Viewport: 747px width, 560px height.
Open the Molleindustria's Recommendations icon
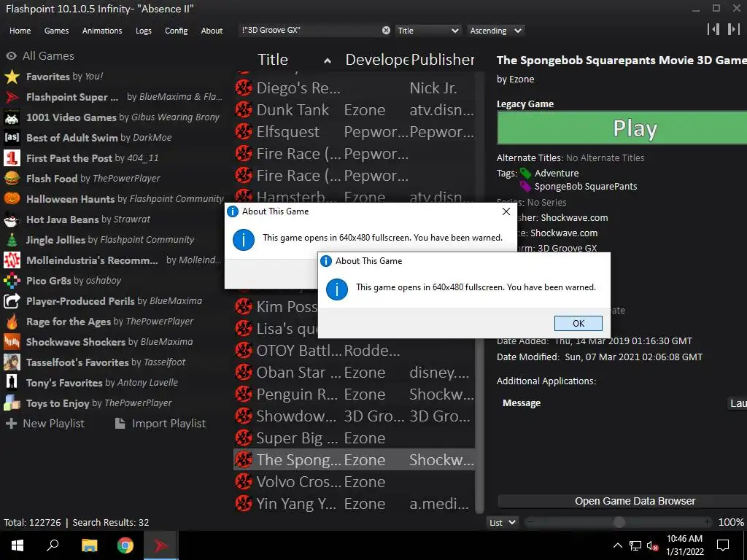(12, 260)
